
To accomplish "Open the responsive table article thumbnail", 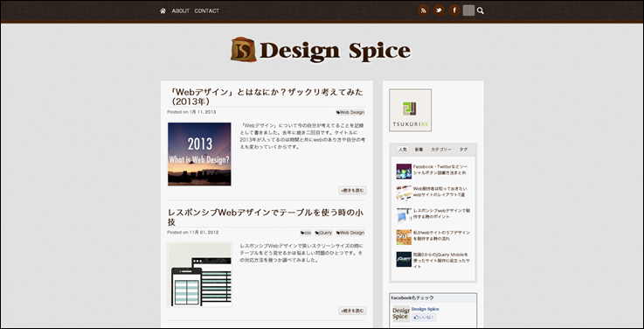I will pyautogui.click(x=199, y=274).
